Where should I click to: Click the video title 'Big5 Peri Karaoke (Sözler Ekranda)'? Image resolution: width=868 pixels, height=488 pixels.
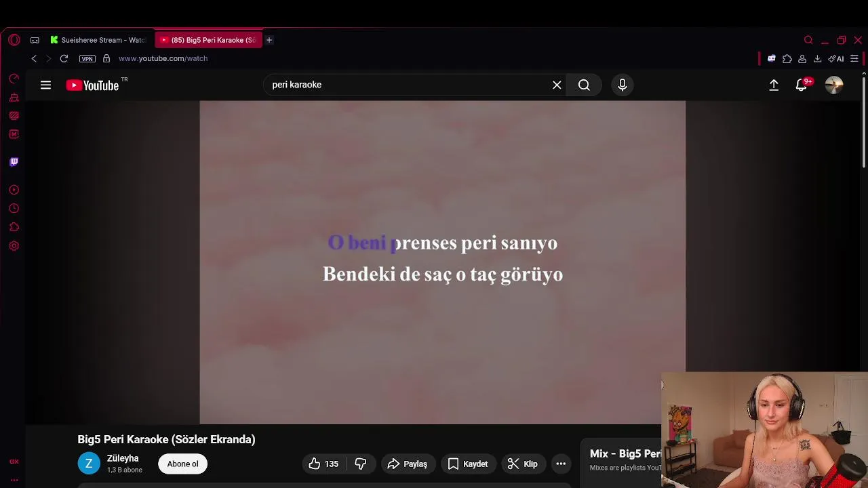(x=166, y=439)
